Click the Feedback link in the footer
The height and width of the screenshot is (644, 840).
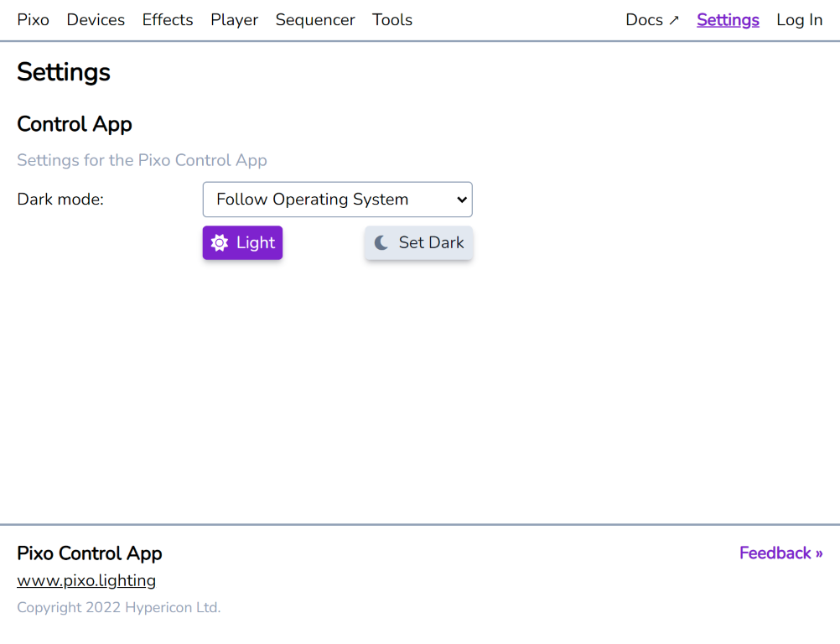coord(780,553)
